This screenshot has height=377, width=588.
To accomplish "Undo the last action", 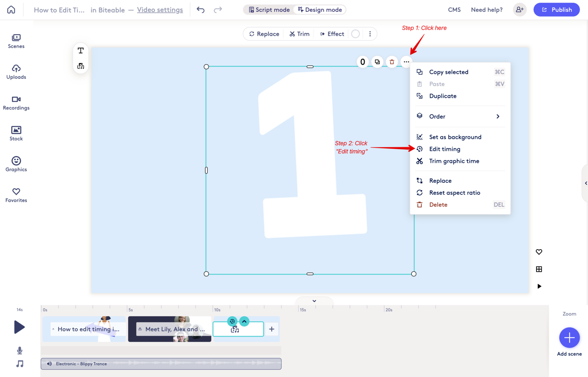I will coord(201,10).
